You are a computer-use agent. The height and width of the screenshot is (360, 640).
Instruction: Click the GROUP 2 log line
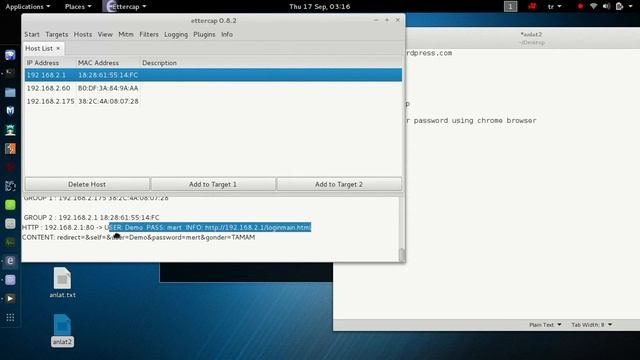click(91, 217)
